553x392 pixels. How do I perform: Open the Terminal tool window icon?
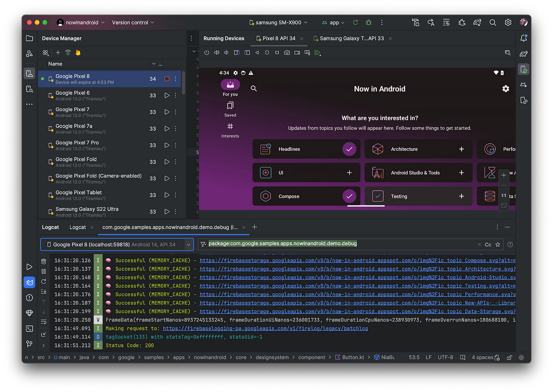pyautogui.click(x=29, y=328)
